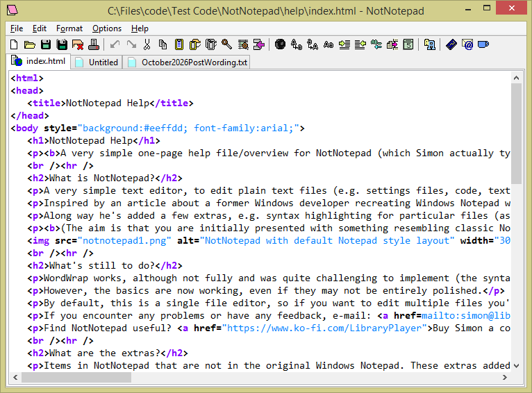Click the "<h1>NotNotepad Help</h1>" line
Screen dimensions: 532x393
coord(94,141)
